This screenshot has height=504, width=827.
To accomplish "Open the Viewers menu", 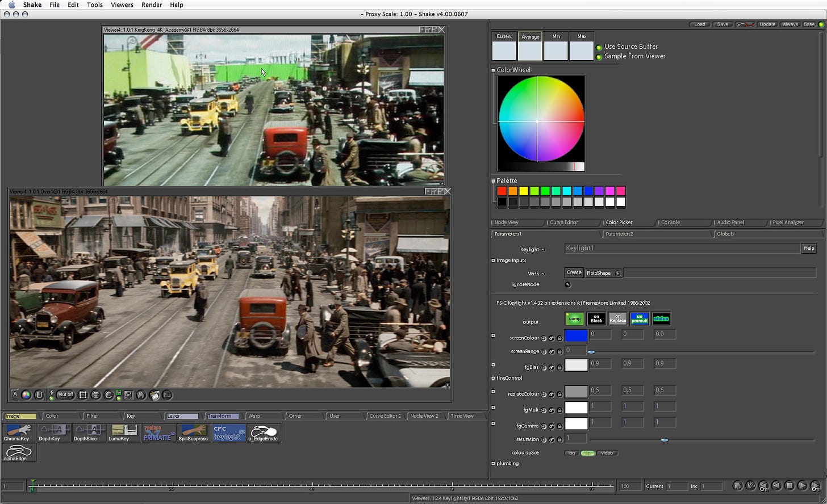I will (x=122, y=5).
